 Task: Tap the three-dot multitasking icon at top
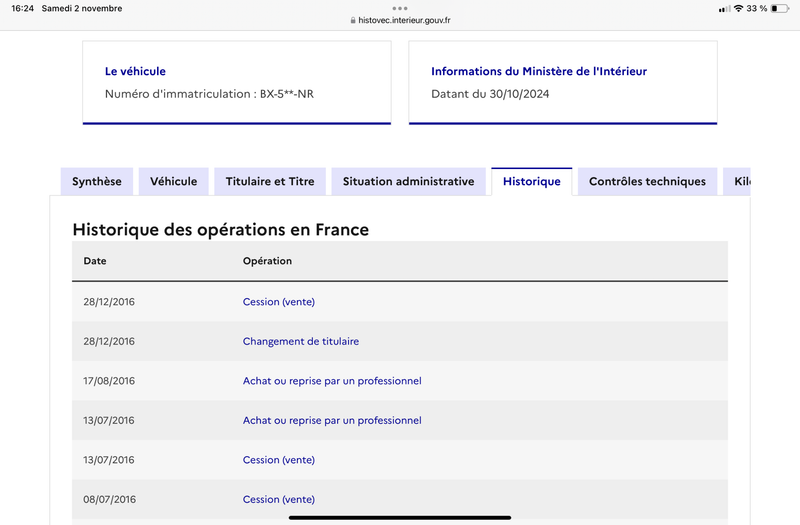tap(400, 8)
